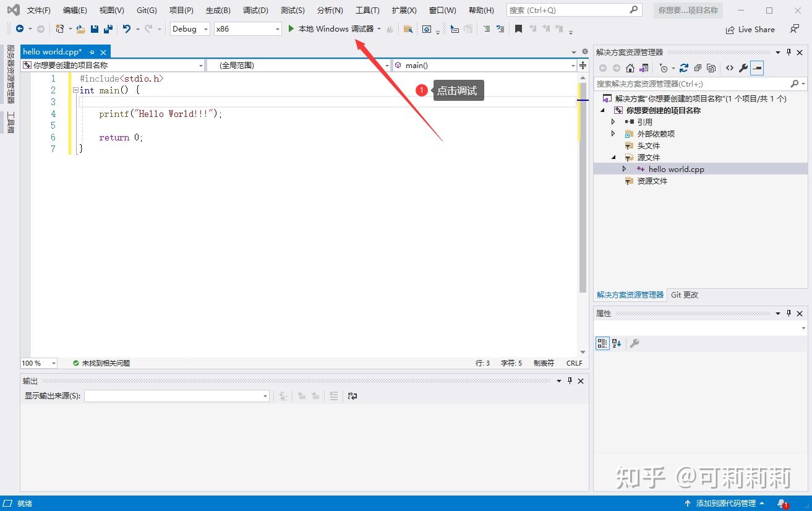Image resolution: width=812 pixels, height=511 pixels.
Task: Open the Debug configuration dropdown
Action: pos(206,28)
